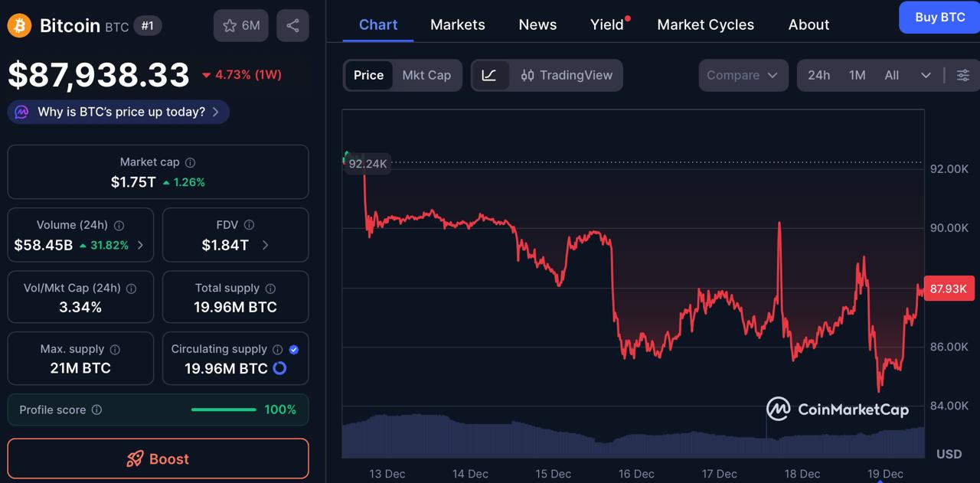Select the 24h time range
980x483 pixels.
coord(818,75)
